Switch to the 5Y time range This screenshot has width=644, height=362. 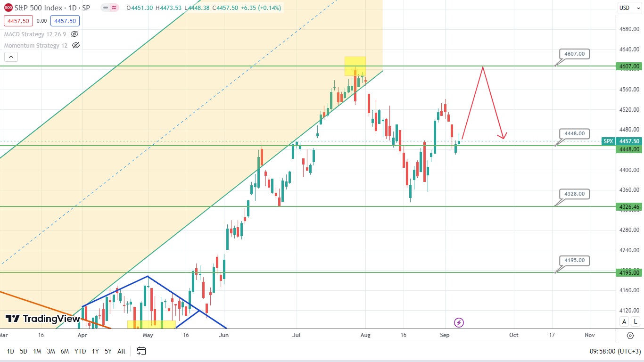[x=108, y=351]
